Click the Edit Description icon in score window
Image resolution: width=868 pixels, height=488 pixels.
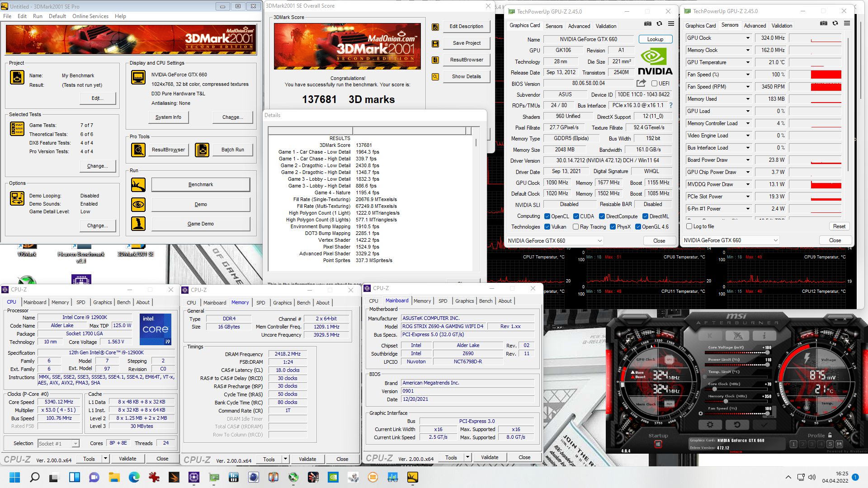point(435,27)
